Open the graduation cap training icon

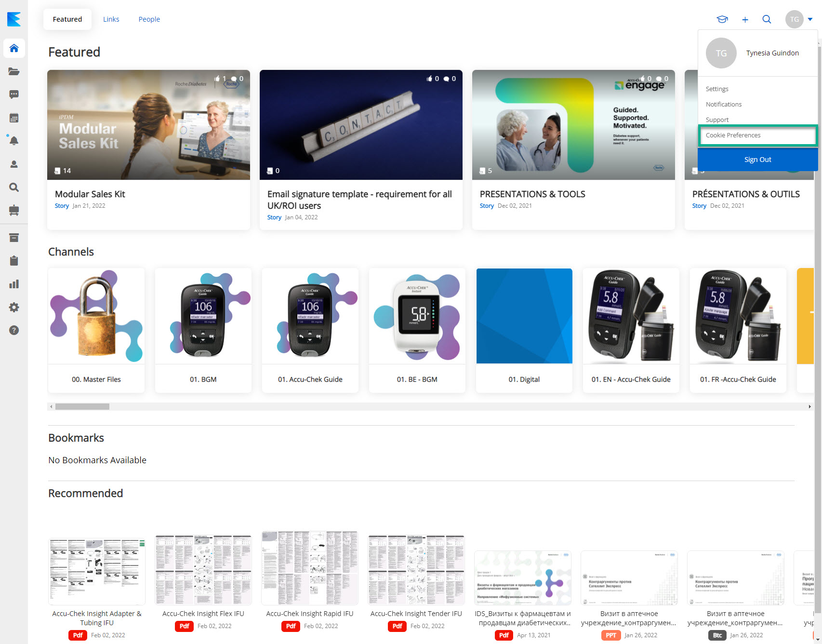click(722, 19)
